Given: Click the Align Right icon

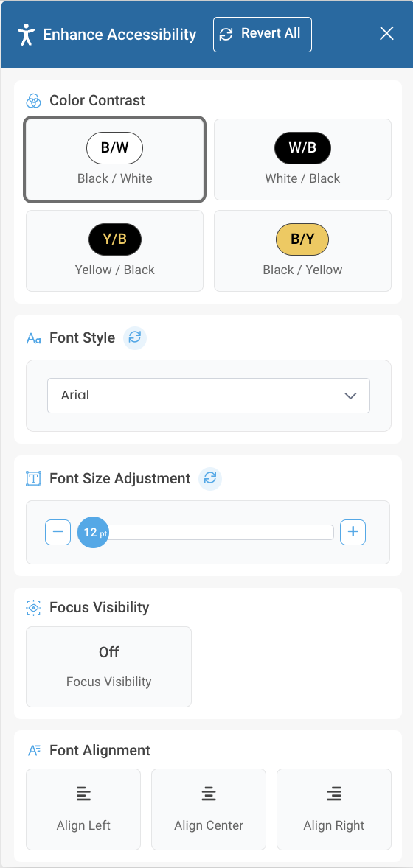Looking at the screenshot, I should 334,794.
